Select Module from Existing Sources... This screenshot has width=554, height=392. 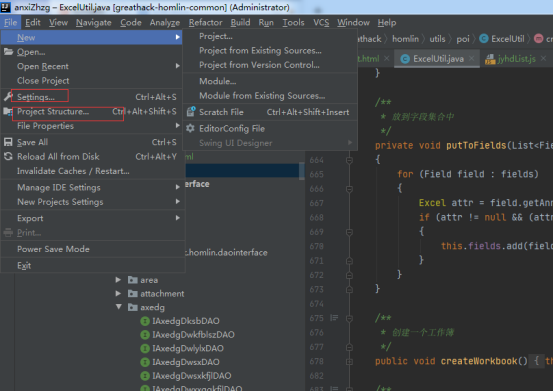270,96
